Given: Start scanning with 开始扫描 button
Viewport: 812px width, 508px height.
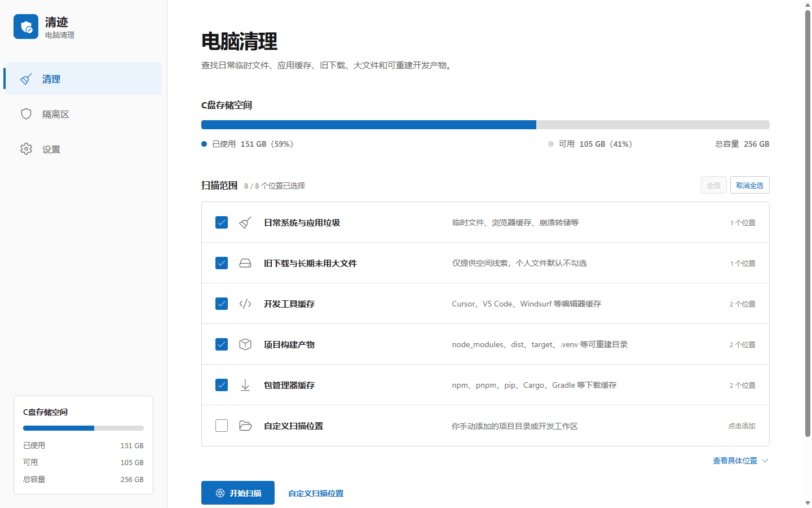Looking at the screenshot, I should click(238, 493).
